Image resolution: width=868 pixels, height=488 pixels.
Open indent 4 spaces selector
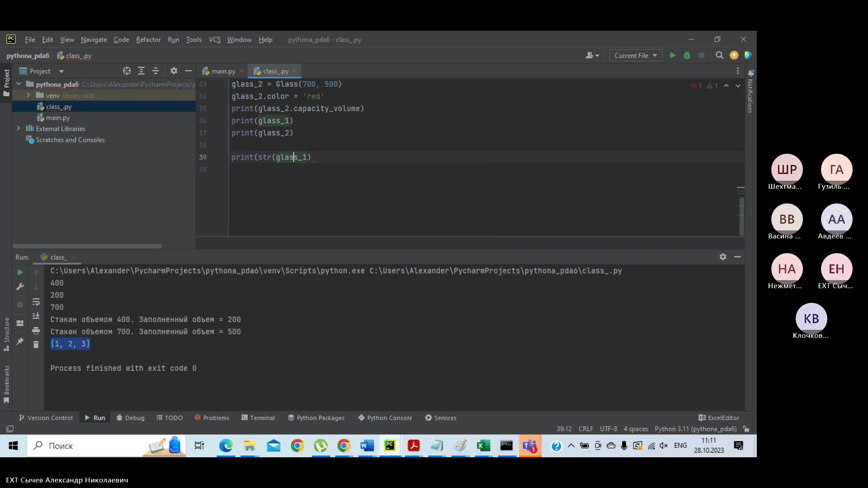click(636, 429)
